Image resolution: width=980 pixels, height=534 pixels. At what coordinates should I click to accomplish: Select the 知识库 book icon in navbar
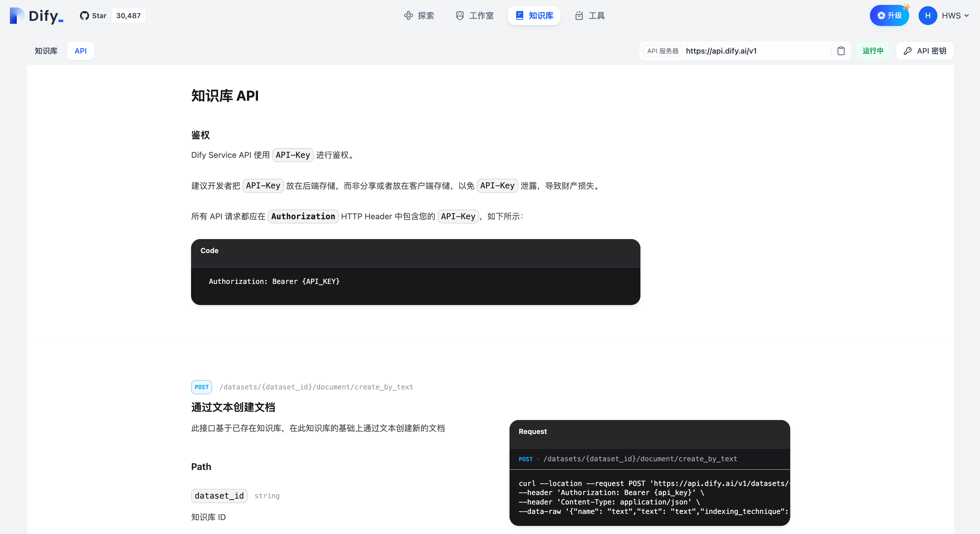[x=519, y=16]
